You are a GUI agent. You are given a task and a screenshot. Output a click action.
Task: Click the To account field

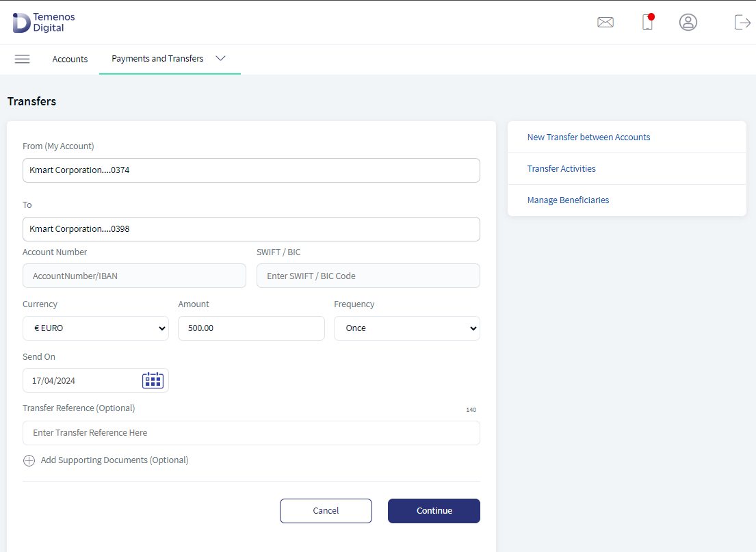[x=251, y=229]
